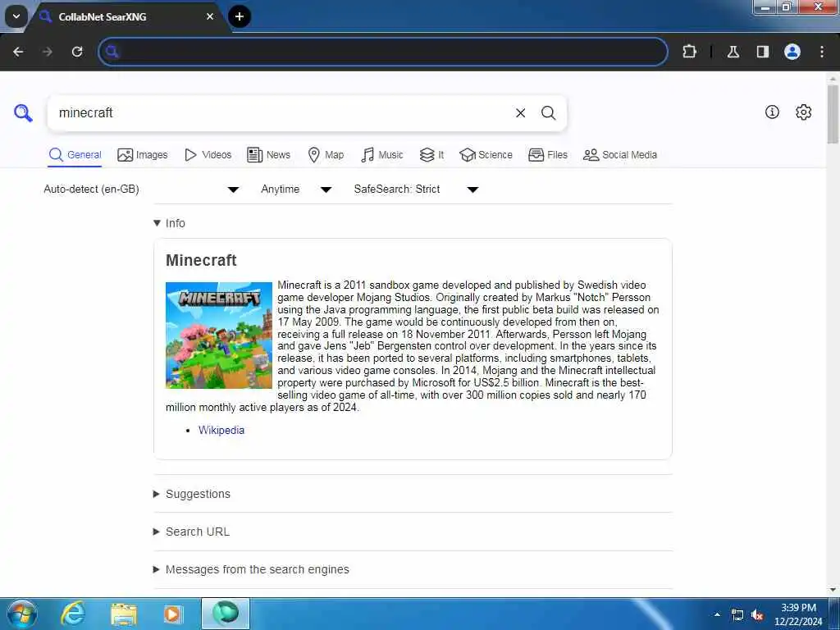Open the Anytime time range dropdown
840x630 pixels.
pos(296,189)
